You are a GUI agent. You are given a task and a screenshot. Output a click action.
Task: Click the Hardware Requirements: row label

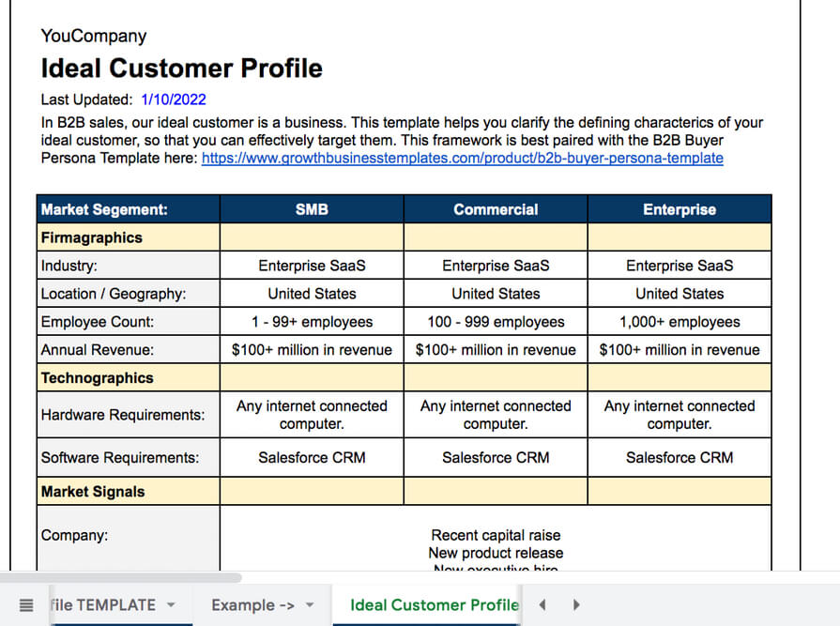click(129, 415)
